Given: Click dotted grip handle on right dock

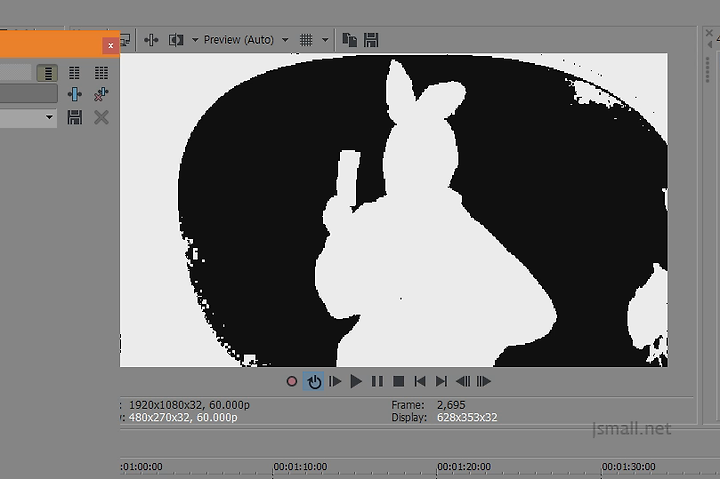Looking at the screenshot, I should click(708, 70).
